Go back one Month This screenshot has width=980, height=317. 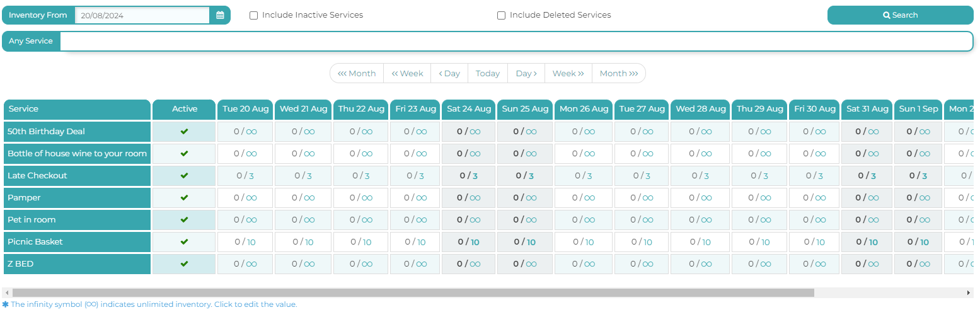[357, 73]
